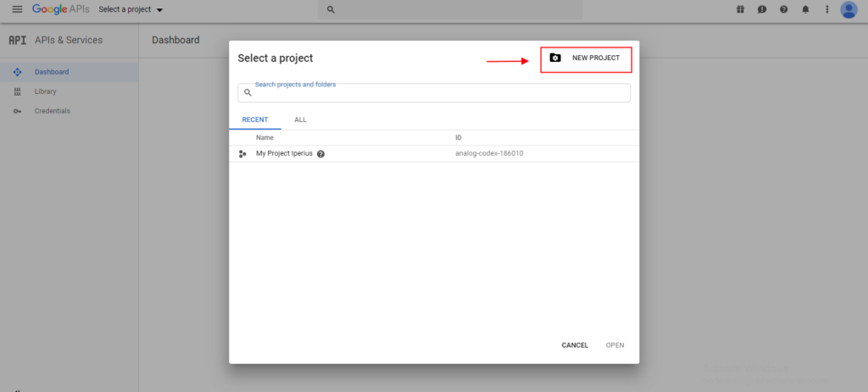Click the APIs & Services heading
868x392 pixels.
pos(69,41)
